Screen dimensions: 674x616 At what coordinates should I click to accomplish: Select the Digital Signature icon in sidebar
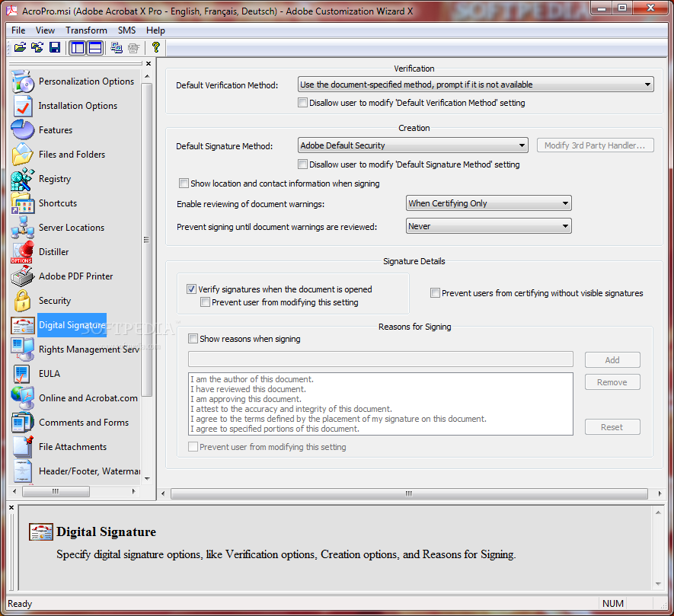[x=23, y=325]
